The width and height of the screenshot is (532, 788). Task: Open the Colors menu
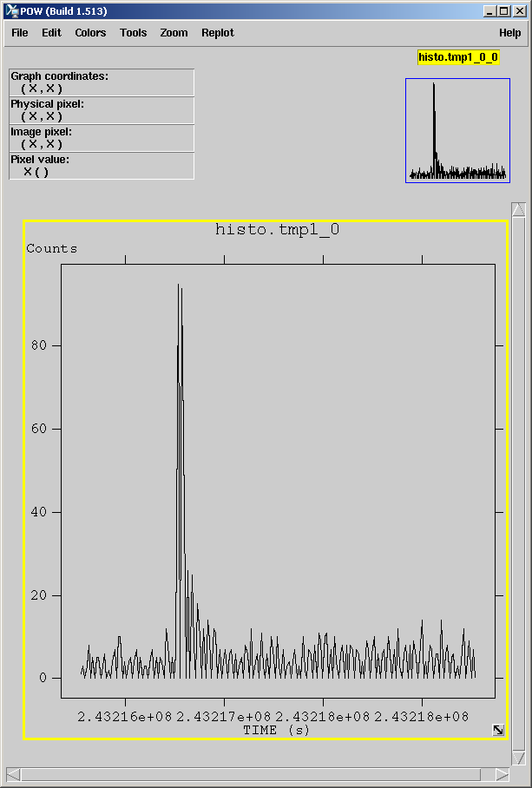[90, 33]
